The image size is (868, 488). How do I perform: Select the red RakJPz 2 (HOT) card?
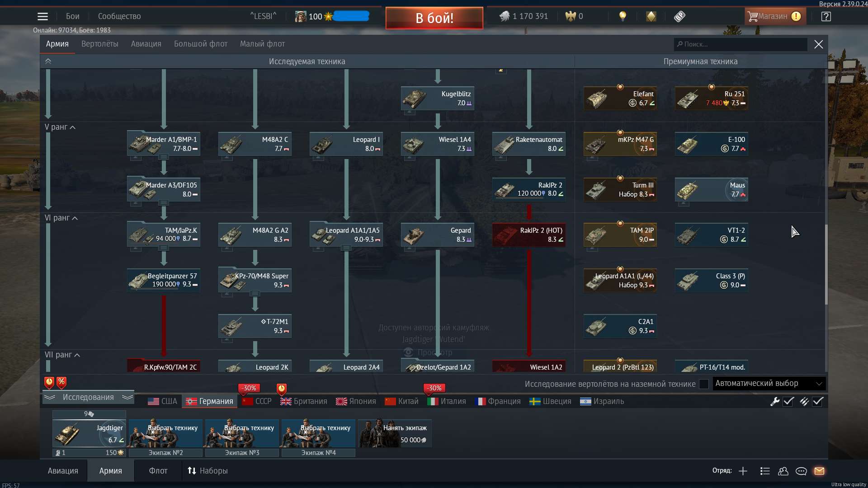pos(528,235)
